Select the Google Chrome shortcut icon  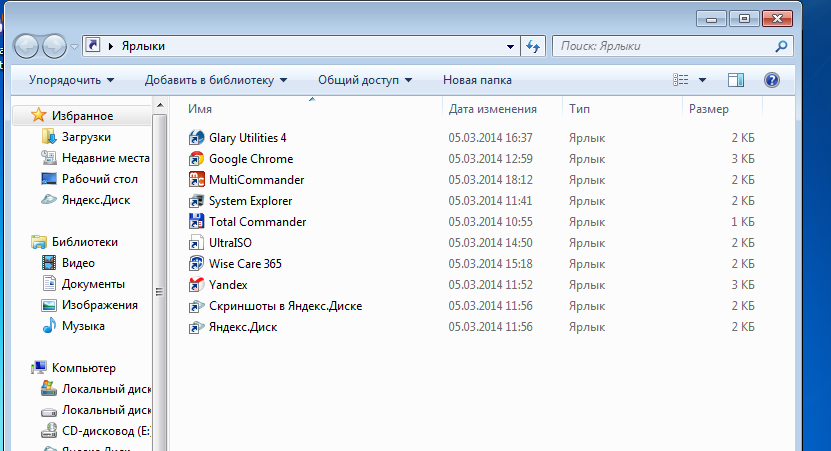196,159
